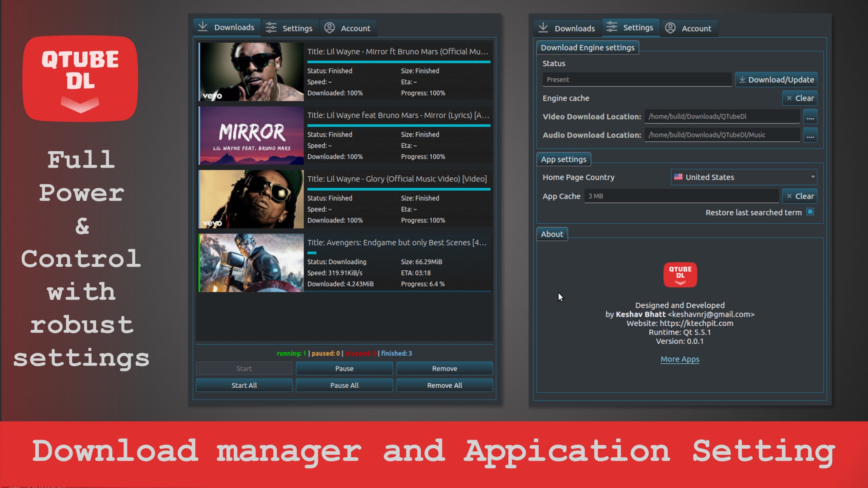
Task: Click the Video Download Location field
Action: (722, 117)
